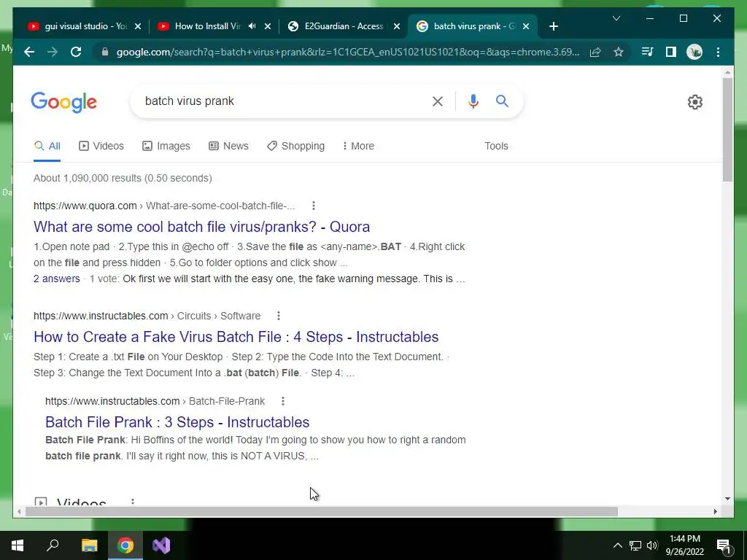The image size is (747, 560).
Task: Open taskbar search magnifier
Action: click(x=53, y=545)
